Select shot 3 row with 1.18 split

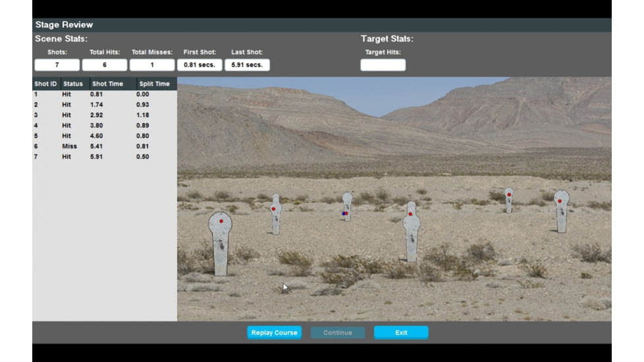point(104,115)
